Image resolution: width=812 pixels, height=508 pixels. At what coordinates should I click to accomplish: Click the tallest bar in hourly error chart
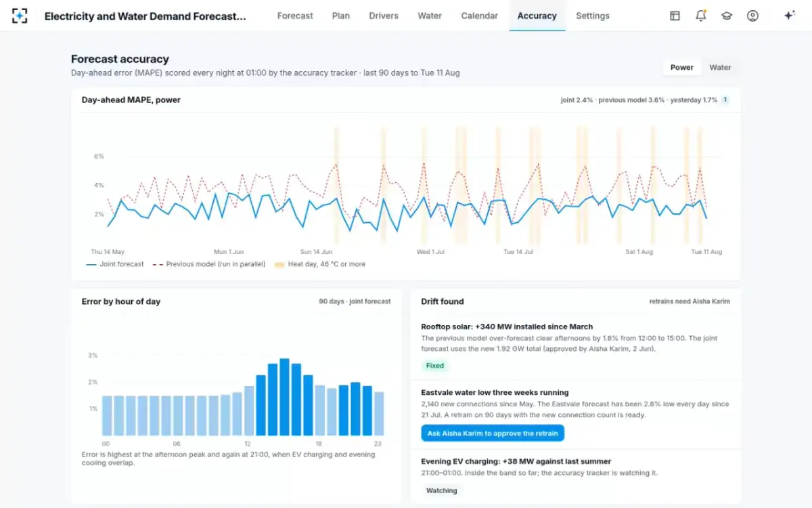tap(284, 397)
